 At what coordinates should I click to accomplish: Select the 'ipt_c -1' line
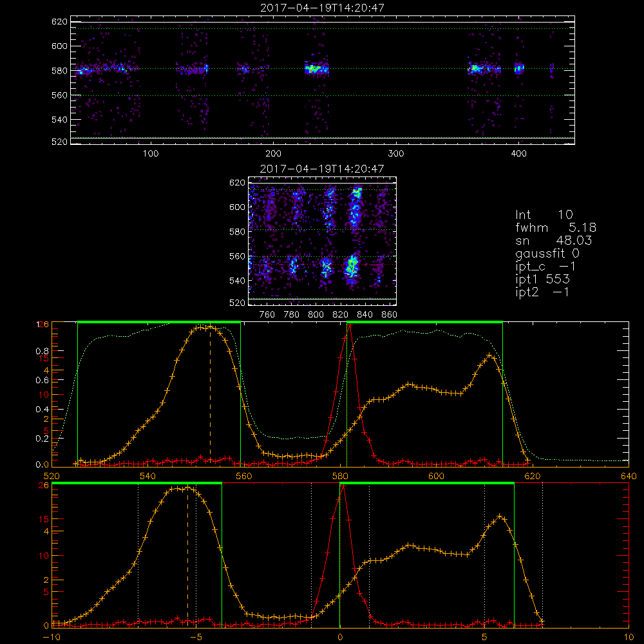[546, 267]
